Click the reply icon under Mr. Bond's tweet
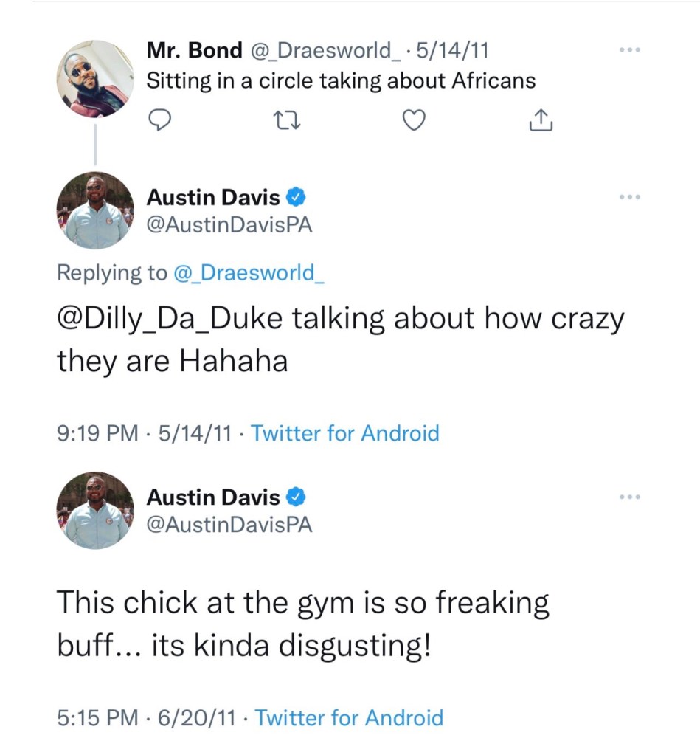This screenshot has width=700, height=755. coord(160,120)
